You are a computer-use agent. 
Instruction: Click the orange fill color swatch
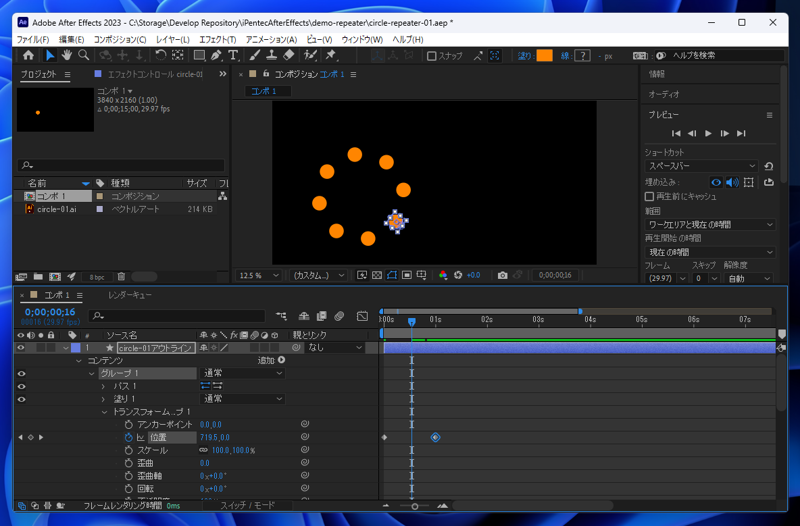click(x=544, y=56)
